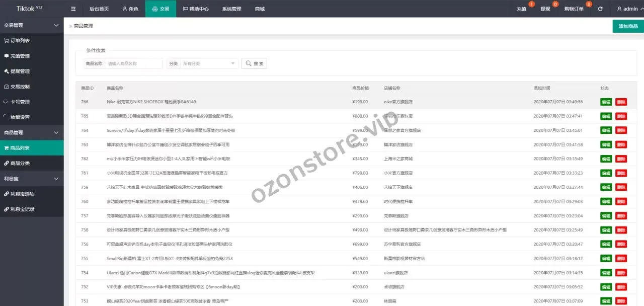Delete the Nike SHOEBOX product row
The image size is (644, 306).
click(x=621, y=102)
